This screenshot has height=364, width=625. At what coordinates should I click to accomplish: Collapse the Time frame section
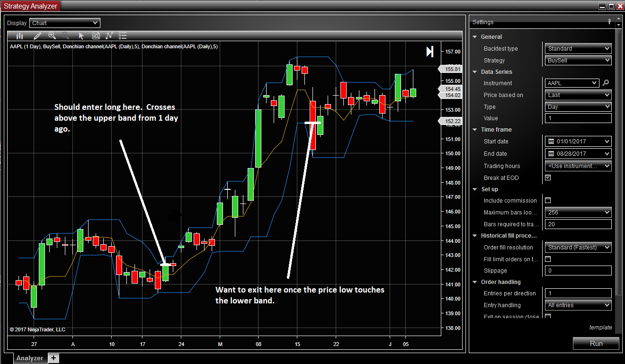(475, 130)
